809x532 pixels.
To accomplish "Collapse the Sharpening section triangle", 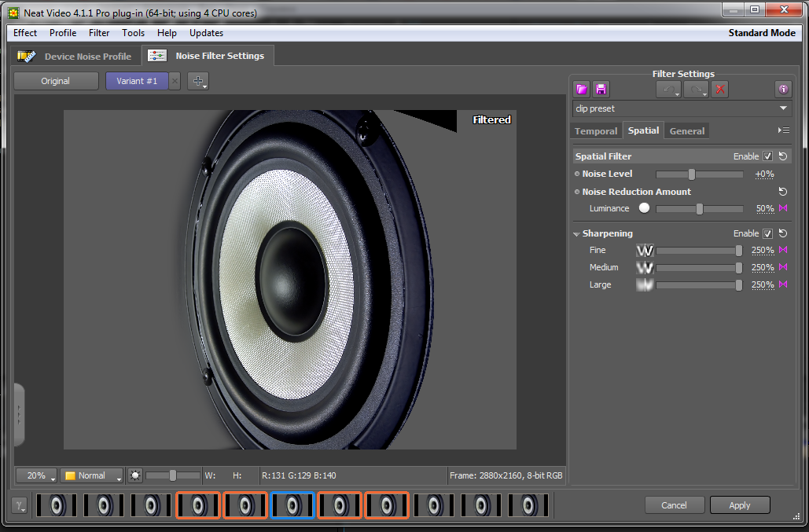I will click(x=576, y=234).
